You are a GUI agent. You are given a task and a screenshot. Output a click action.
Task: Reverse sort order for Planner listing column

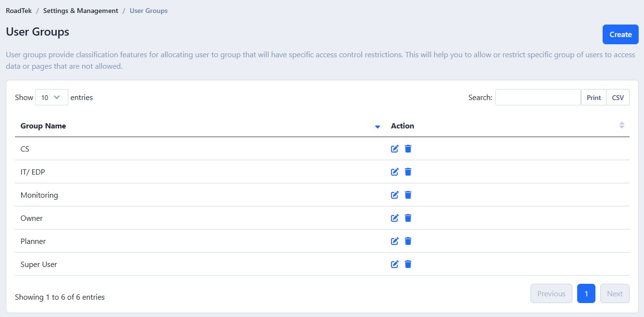[x=43, y=126]
